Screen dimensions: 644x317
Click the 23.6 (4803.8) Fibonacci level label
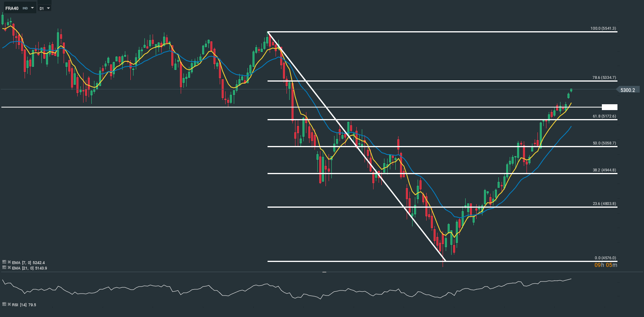(604, 204)
